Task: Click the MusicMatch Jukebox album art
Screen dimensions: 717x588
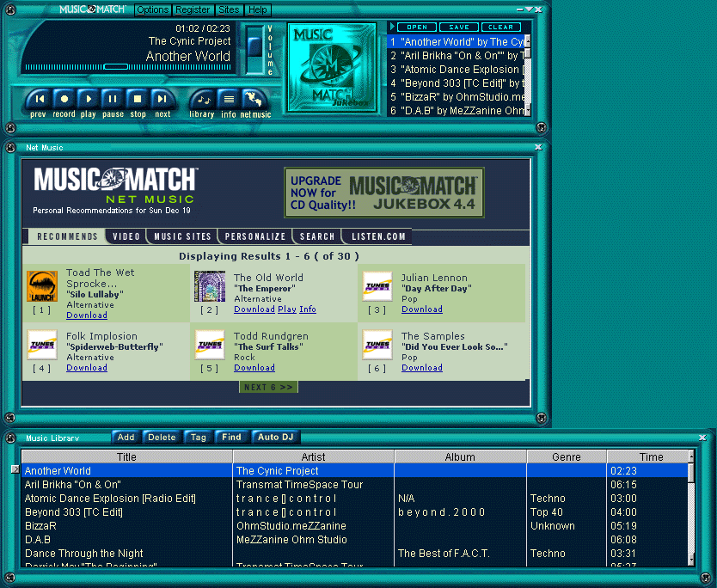Action: coord(332,68)
